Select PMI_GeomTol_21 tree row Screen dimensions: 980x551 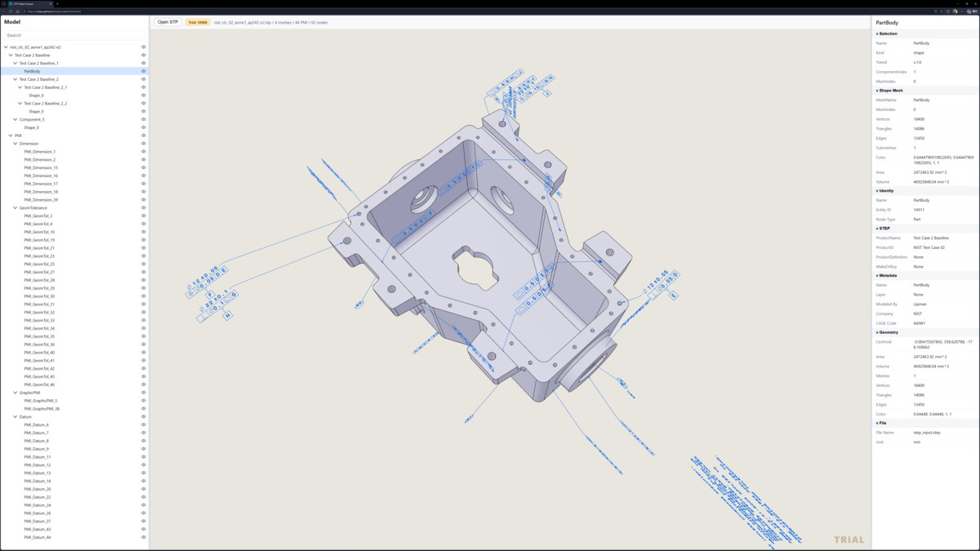pos(74,248)
